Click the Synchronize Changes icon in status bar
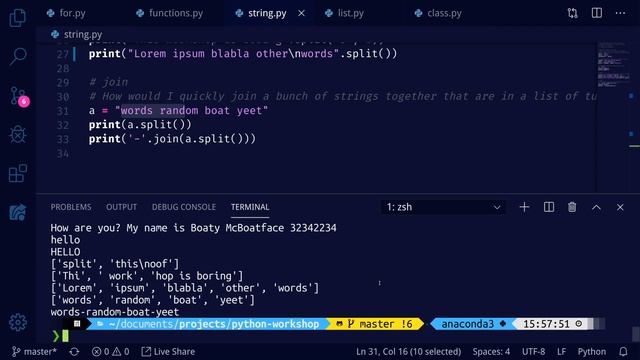Viewport: 640px width, 360px height. coord(74,351)
